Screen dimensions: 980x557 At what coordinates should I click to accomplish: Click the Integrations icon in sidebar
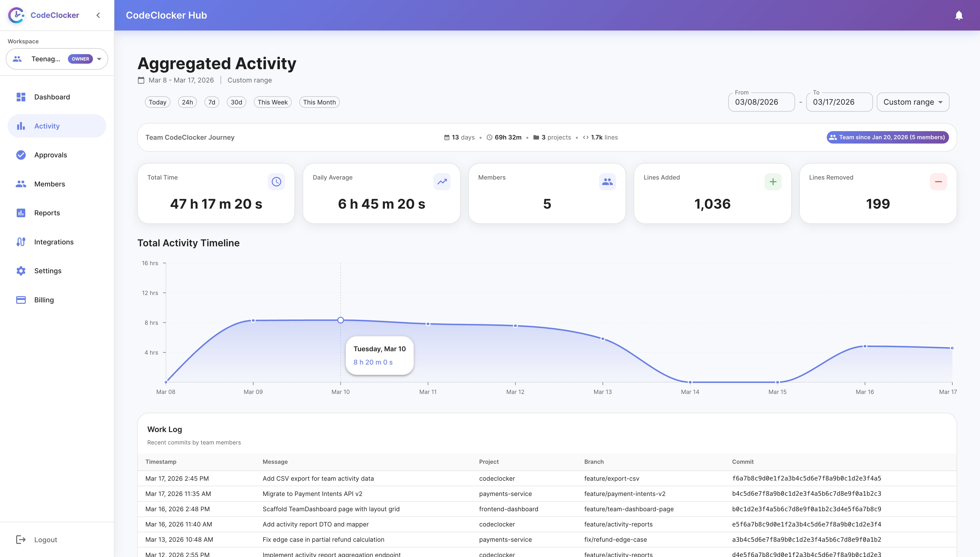pyautogui.click(x=21, y=242)
